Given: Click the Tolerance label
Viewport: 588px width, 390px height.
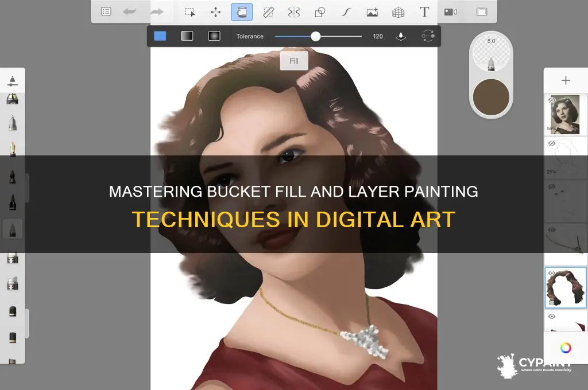Looking at the screenshot, I should click(250, 36).
